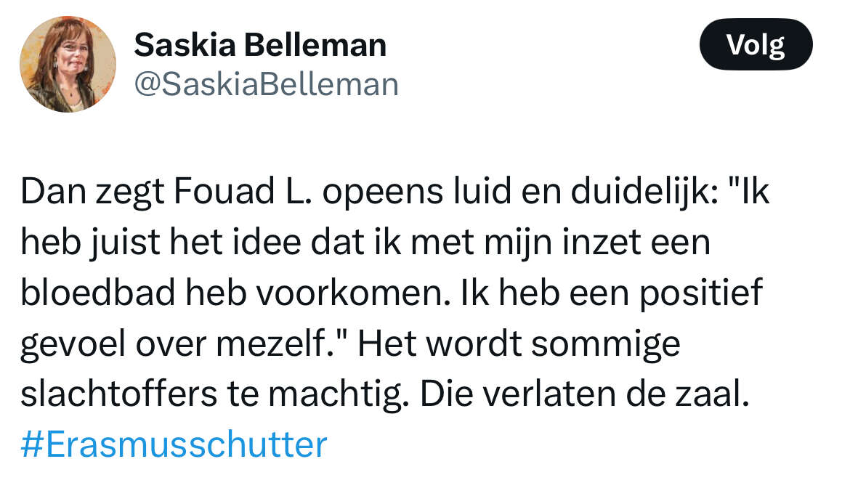Click the word 'mezelf' in the quote

click(x=272, y=344)
